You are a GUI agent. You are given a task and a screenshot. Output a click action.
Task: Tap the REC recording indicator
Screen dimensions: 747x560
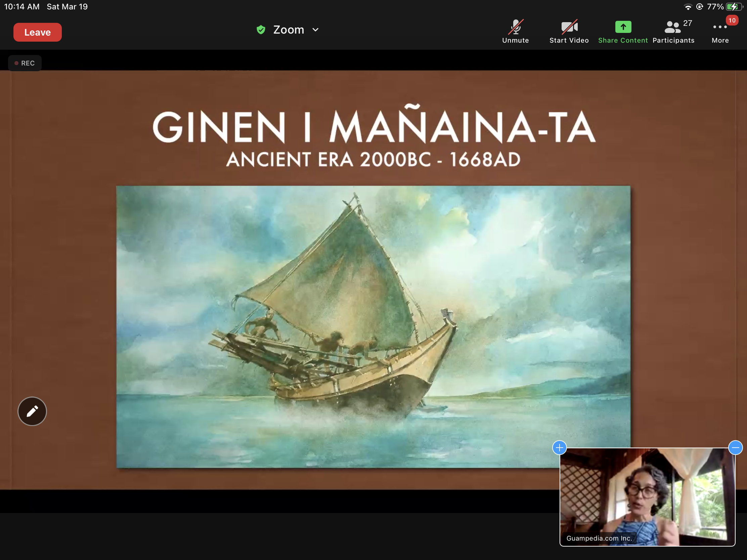pyautogui.click(x=25, y=63)
